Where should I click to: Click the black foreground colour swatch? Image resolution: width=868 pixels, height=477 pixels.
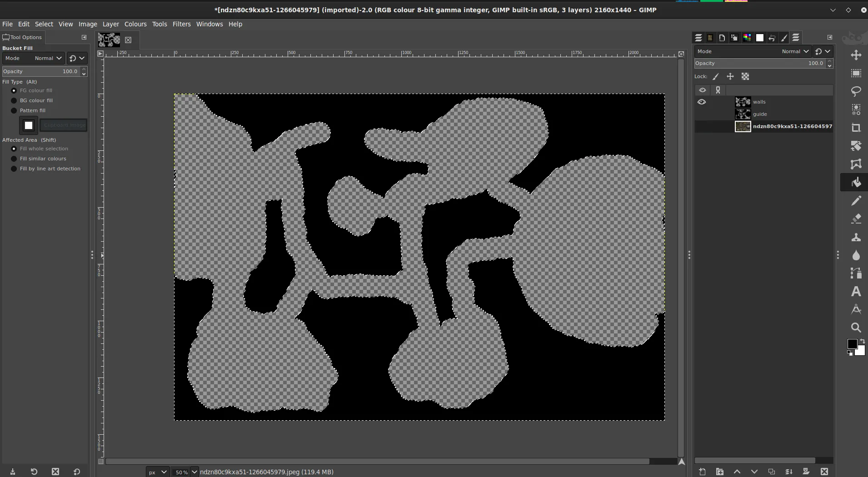852,343
